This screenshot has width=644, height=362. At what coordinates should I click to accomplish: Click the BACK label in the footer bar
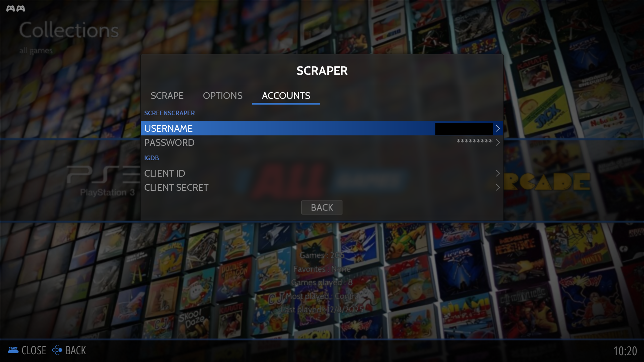point(76,350)
